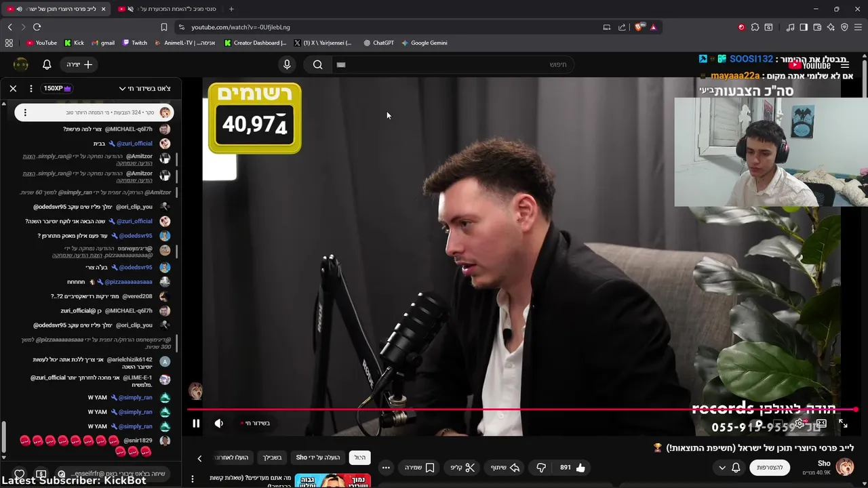
Task: Open the ChatGPT bookmark
Action: (378, 43)
